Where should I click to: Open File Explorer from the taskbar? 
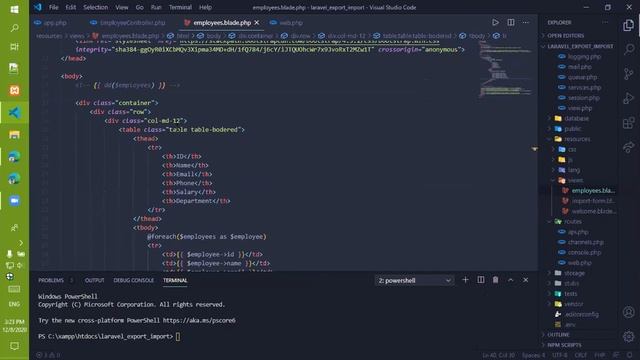[x=14, y=135]
